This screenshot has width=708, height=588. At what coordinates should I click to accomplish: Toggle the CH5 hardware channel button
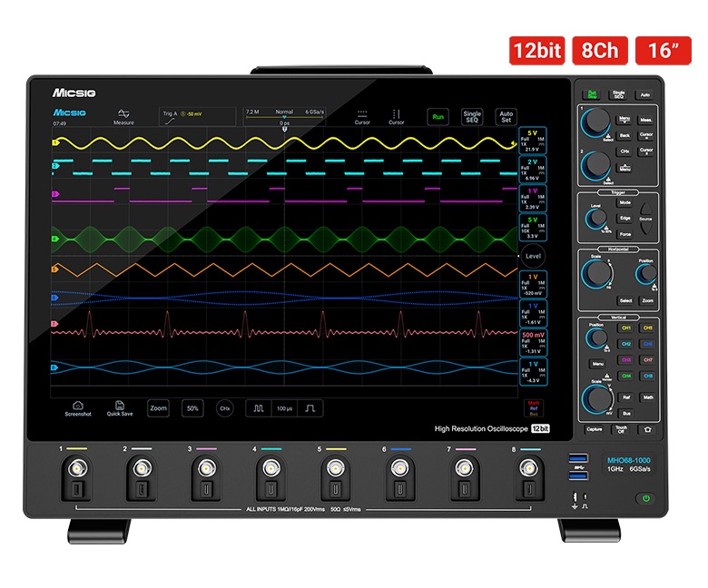(x=648, y=328)
